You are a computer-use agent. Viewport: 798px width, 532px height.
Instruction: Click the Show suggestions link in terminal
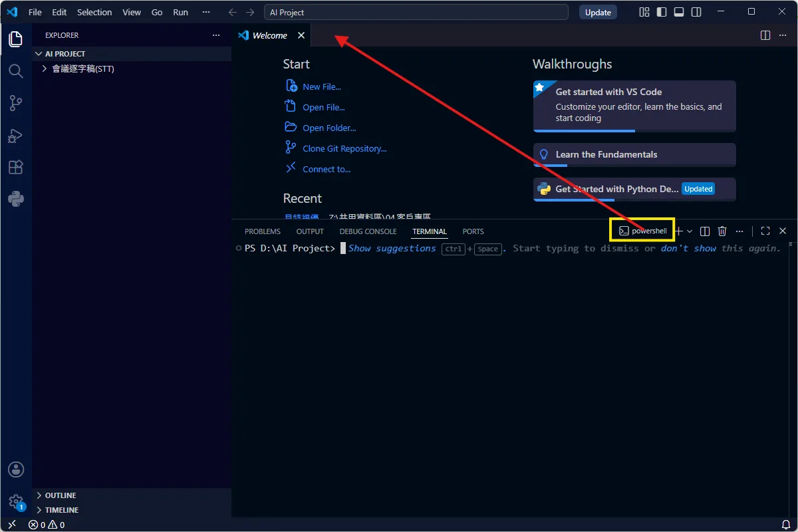click(x=392, y=248)
